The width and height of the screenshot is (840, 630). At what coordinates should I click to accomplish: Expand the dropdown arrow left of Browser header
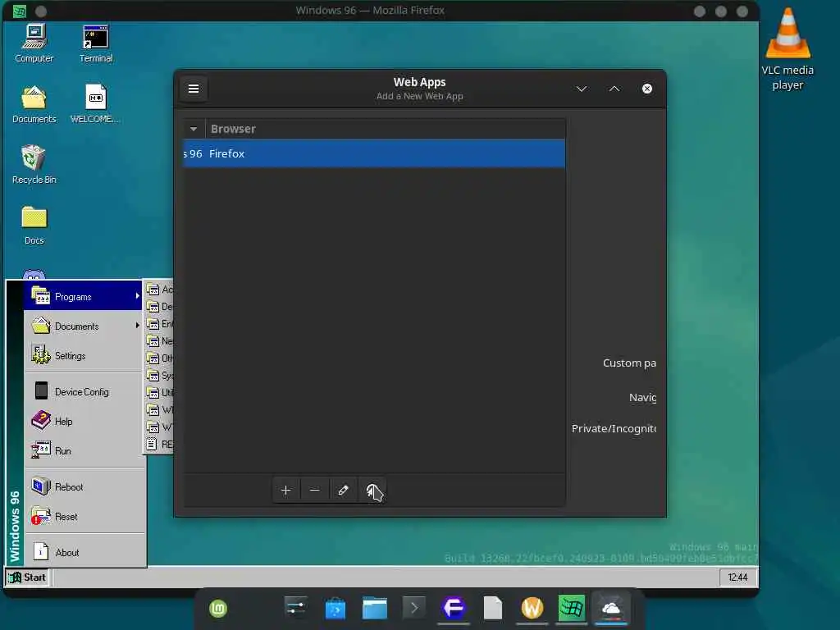[x=194, y=129]
